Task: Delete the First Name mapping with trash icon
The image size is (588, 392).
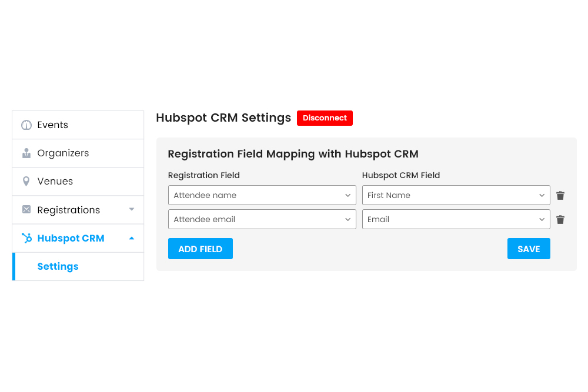Action: click(x=560, y=195)
